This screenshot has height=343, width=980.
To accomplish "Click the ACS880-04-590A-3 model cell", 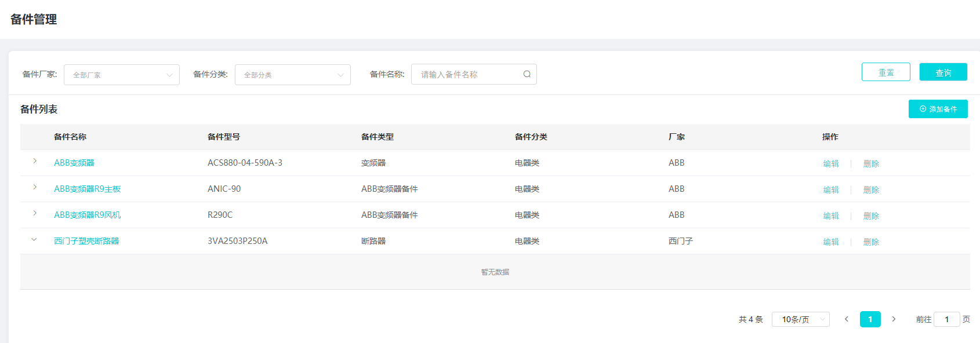I will tap(245, 163).
